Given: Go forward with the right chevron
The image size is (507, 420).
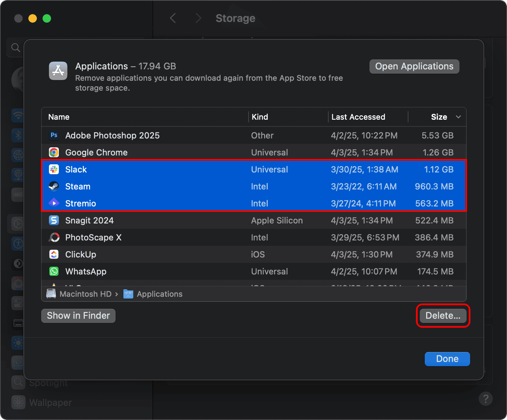Looking at the screenshot, I should click(199, 18).
